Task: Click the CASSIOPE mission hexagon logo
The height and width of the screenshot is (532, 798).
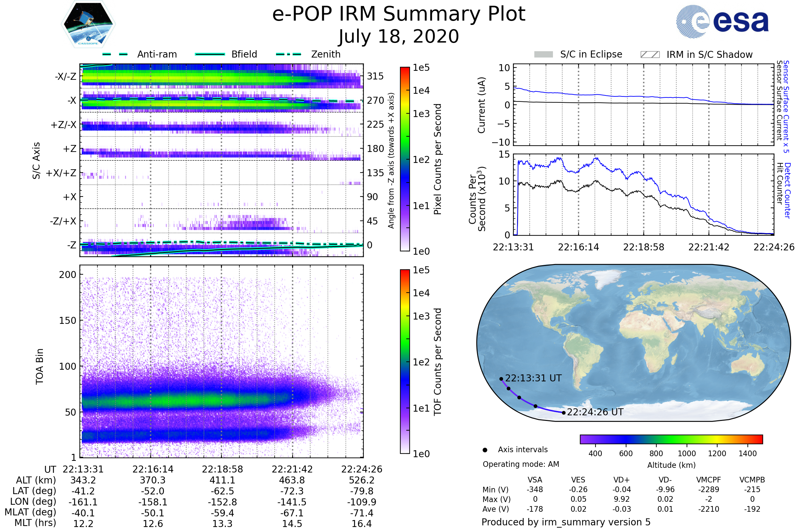Action: pos(88,24)
